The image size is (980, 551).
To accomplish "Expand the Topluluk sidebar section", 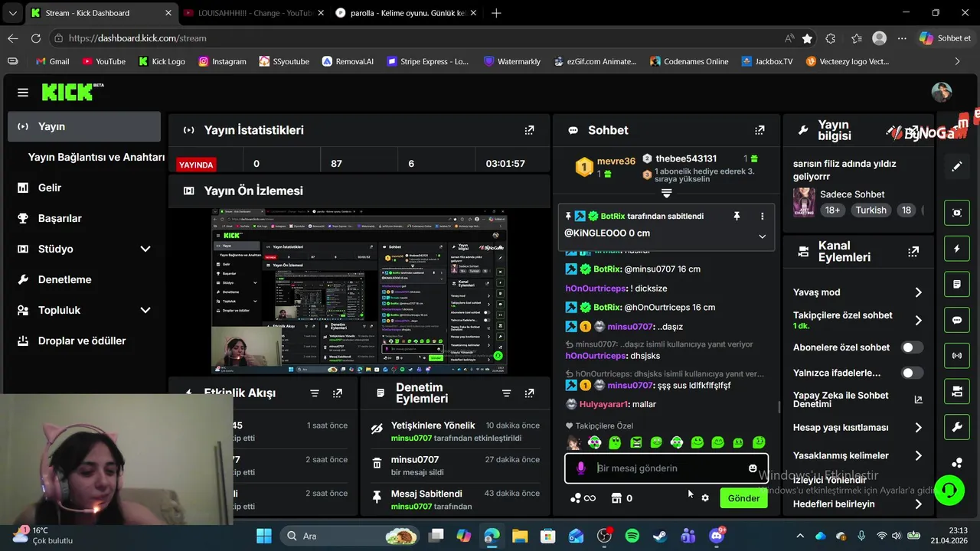I will (145, 310).
